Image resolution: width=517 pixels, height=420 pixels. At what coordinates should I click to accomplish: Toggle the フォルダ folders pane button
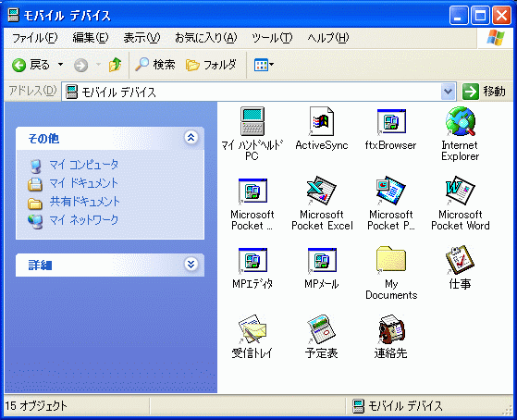(211, 65)
